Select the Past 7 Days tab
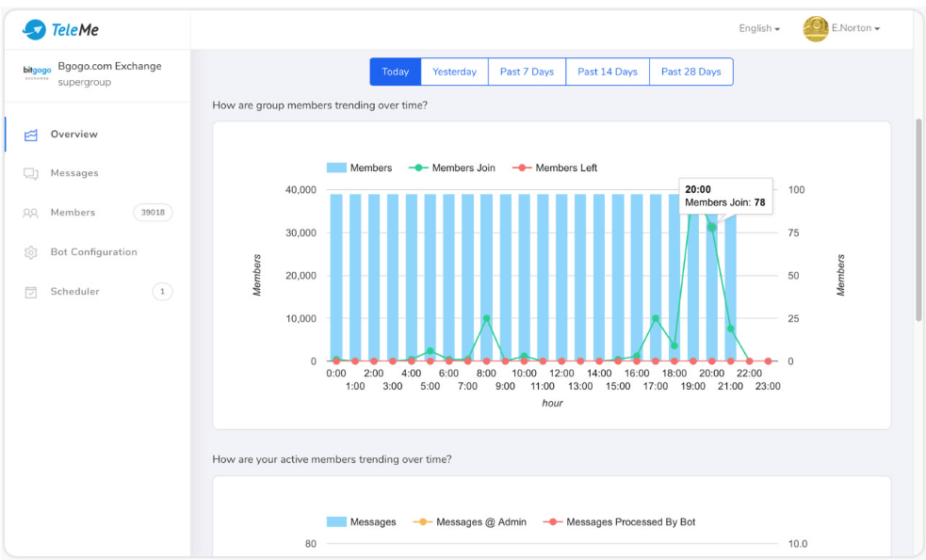The image size is (926, 560). 527,72
